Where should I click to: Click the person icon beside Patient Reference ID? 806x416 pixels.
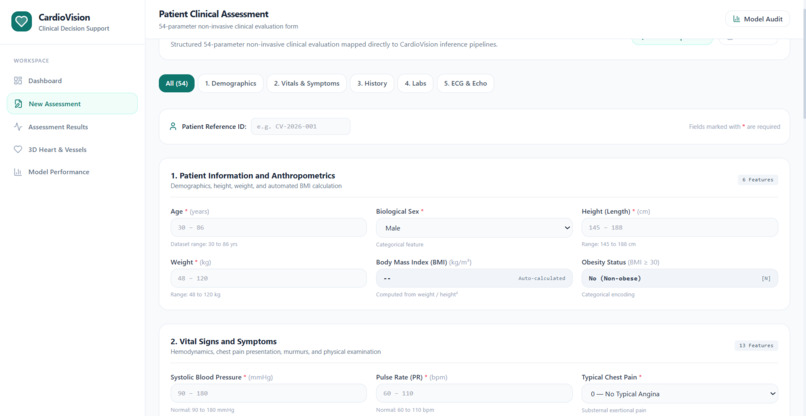(173, 126)
